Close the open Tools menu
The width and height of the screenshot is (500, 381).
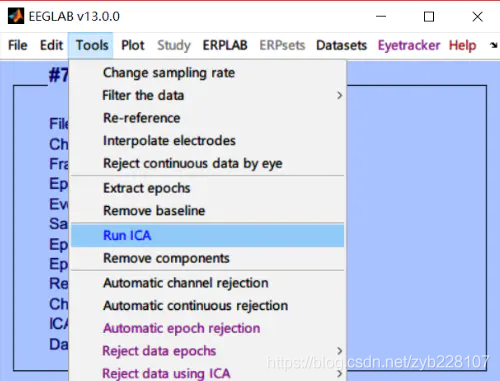[91, 45]
